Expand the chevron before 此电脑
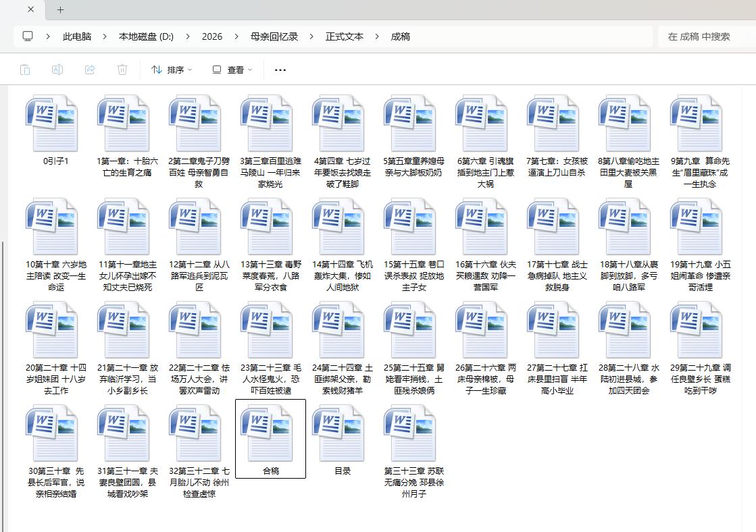Screen dimensions: 756x532 click(48, 36)
